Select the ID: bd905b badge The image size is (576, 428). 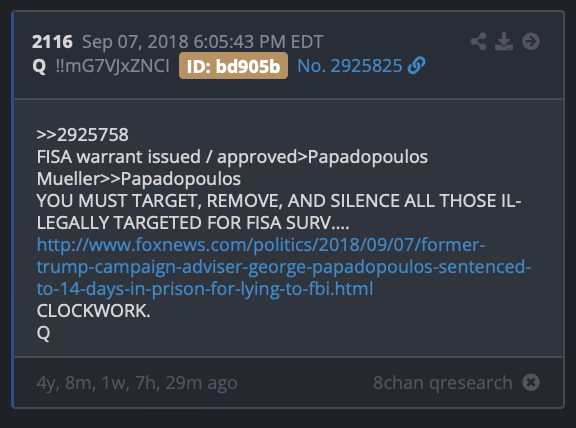pos(233,66)
